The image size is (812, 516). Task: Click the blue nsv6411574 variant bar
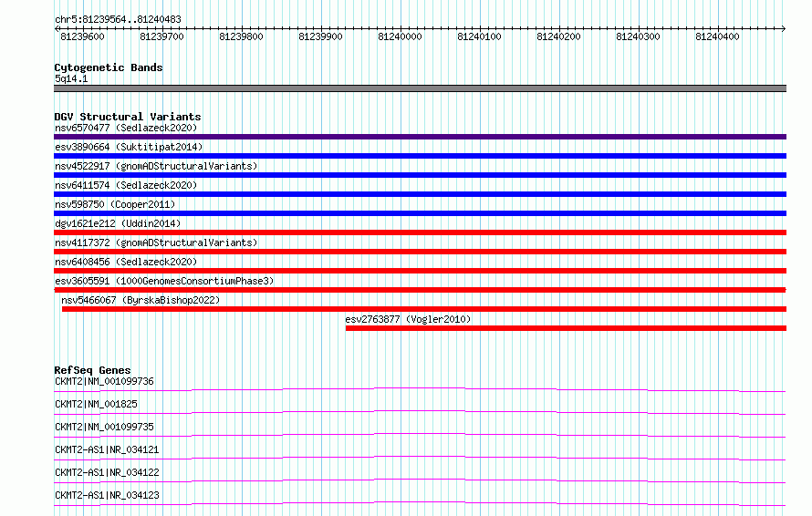click(420, 194)
